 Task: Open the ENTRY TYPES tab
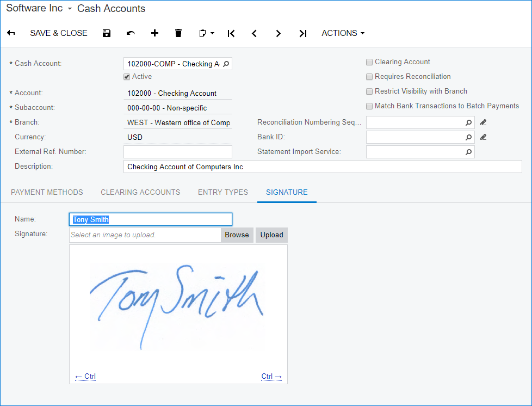(223, 192)
